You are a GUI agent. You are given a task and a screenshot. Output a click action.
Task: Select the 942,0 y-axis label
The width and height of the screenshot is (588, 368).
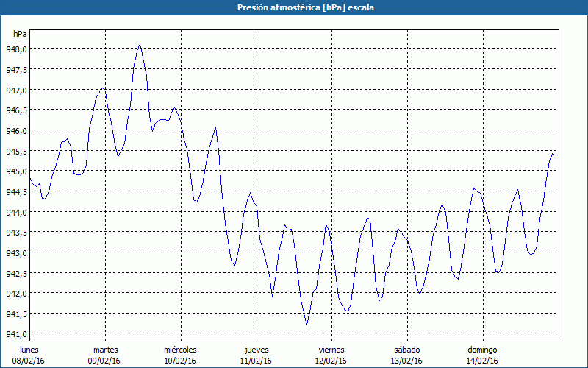(x=18, y=294)
